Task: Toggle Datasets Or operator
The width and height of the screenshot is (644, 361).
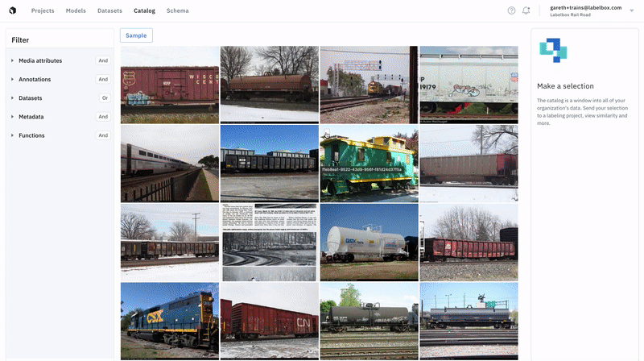Action: point(105,98)
